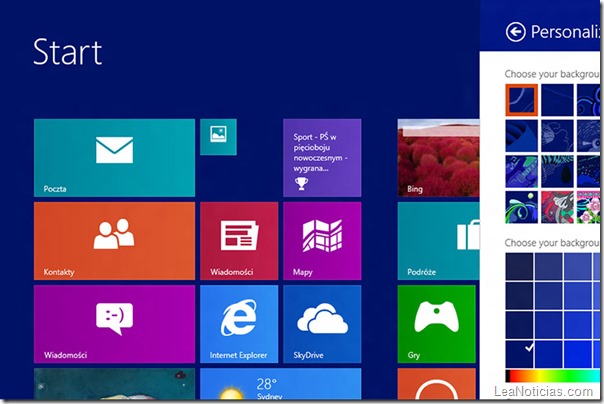604x404 pixels.
Task: Go back using the Personalize arrow button
Action: point(515,32)
